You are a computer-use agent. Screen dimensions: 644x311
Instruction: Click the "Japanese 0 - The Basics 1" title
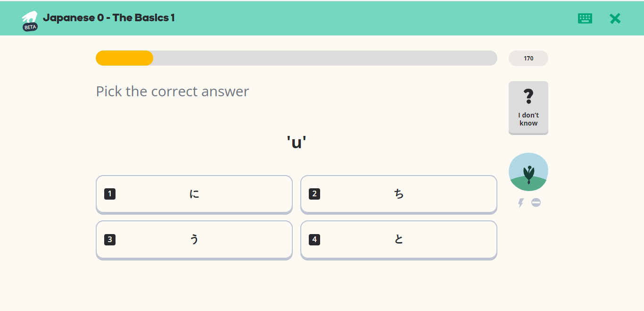(109, 18)
